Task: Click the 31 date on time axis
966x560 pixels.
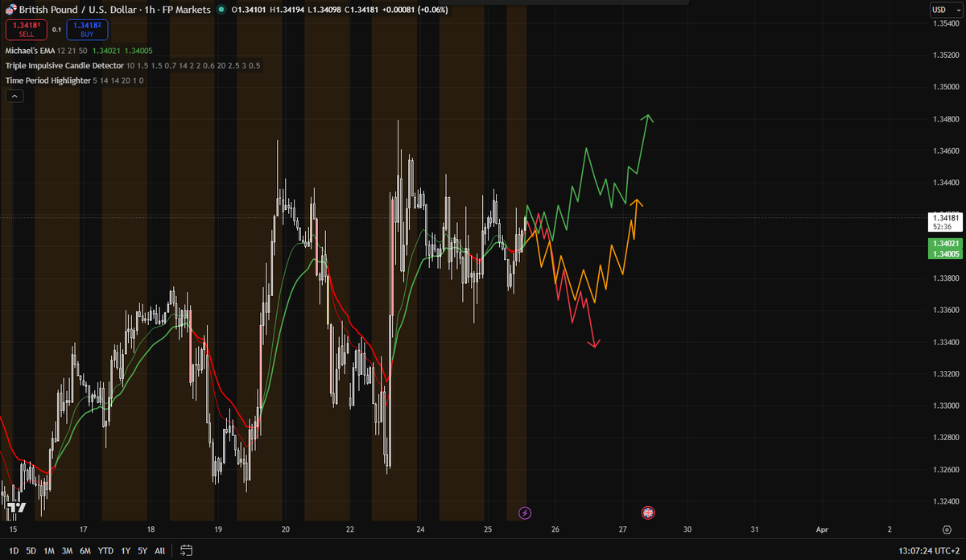Action: (754, 529)
